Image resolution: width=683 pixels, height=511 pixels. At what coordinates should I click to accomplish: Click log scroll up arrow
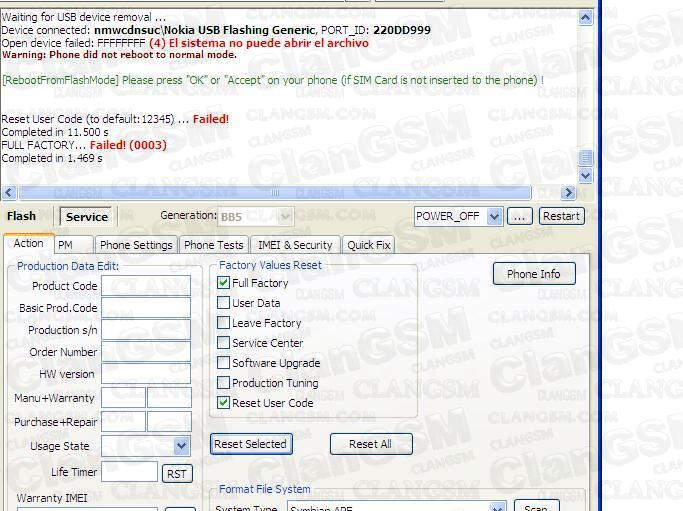[x=585, y=17]
